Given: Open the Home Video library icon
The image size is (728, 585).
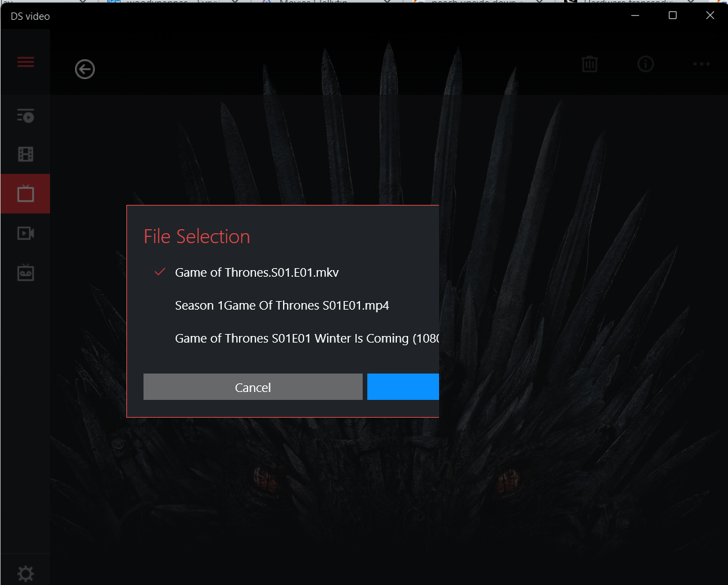Looking at the screenshot, I should coord(26,233).
